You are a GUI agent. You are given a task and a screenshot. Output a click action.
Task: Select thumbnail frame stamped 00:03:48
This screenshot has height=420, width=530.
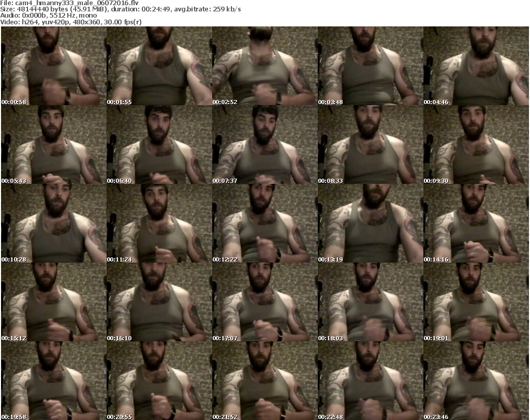[x=371, y=66]
